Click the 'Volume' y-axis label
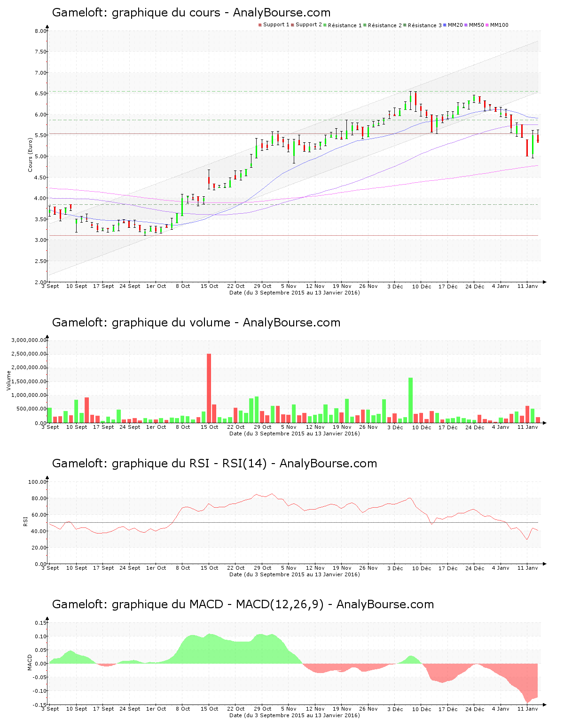 point(8,380)
